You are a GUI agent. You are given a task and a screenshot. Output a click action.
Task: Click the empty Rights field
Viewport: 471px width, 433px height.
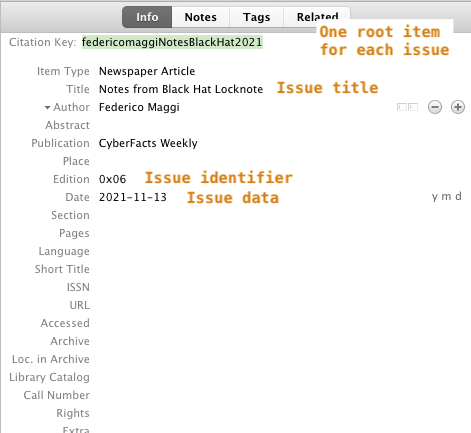point(280,413)
